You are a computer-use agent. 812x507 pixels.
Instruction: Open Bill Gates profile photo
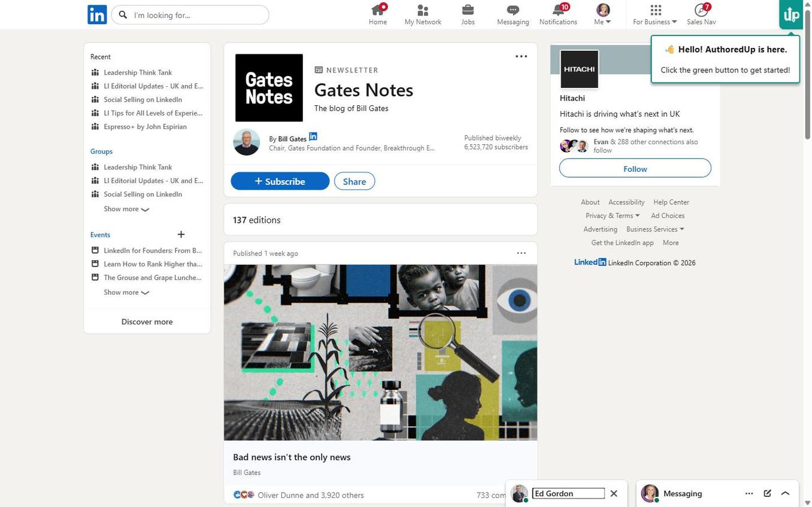247,142
